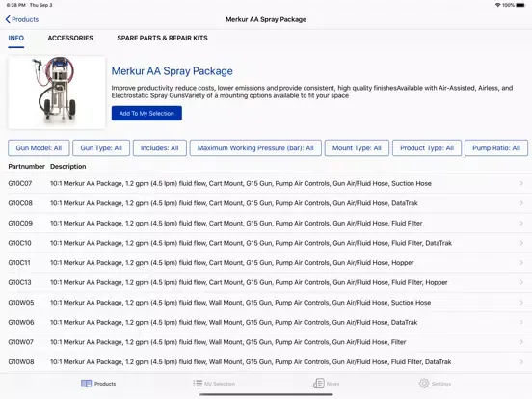The width and height of the screenshot is (532, 399).
Task: Select part number G10C07
Action: (x=20, y=183)
